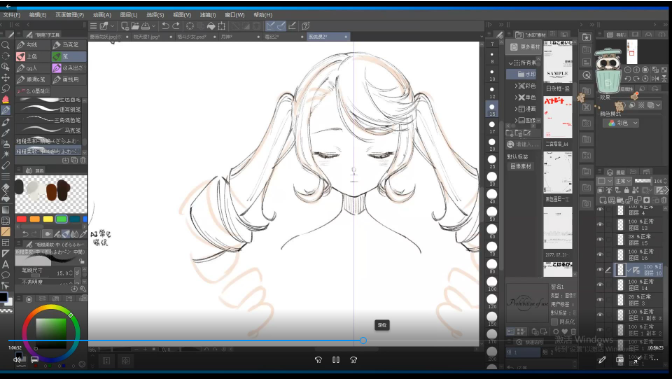
Task: Click the 图像素材 tag button
Action: (x=521, y=166)
